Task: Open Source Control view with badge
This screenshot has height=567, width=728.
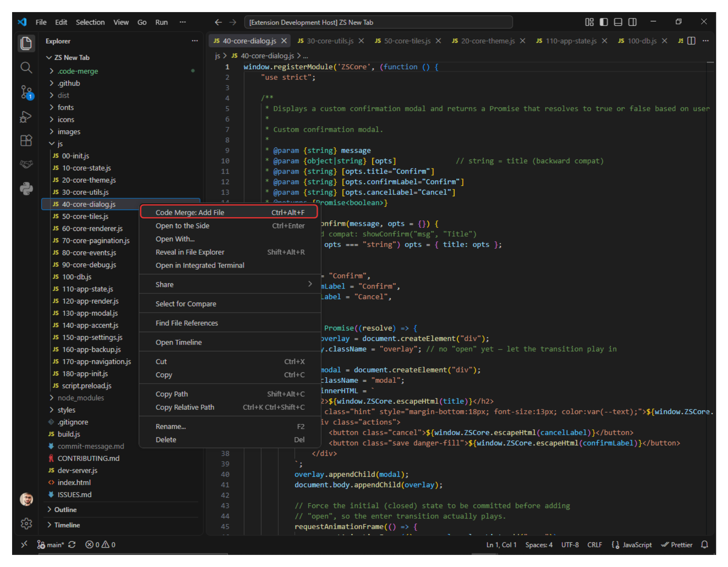Action: [26, 92]
